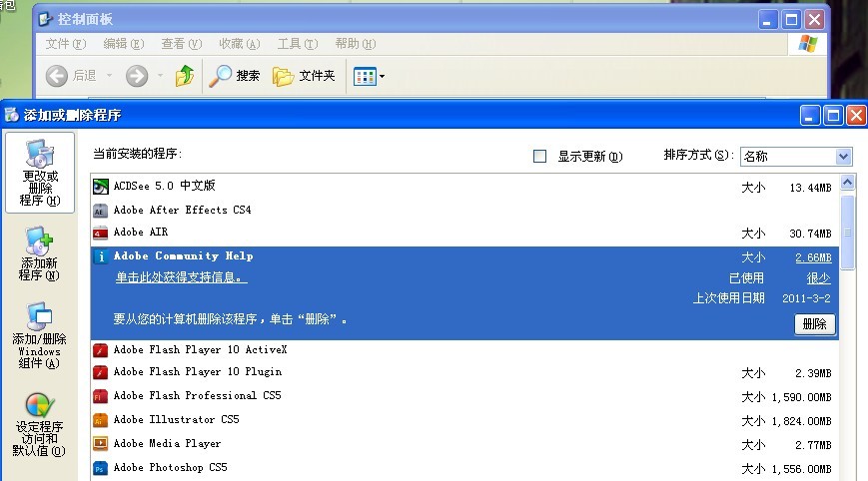
Task: Click the Flash Professional CS5 icon
Action: click(100, 396)
